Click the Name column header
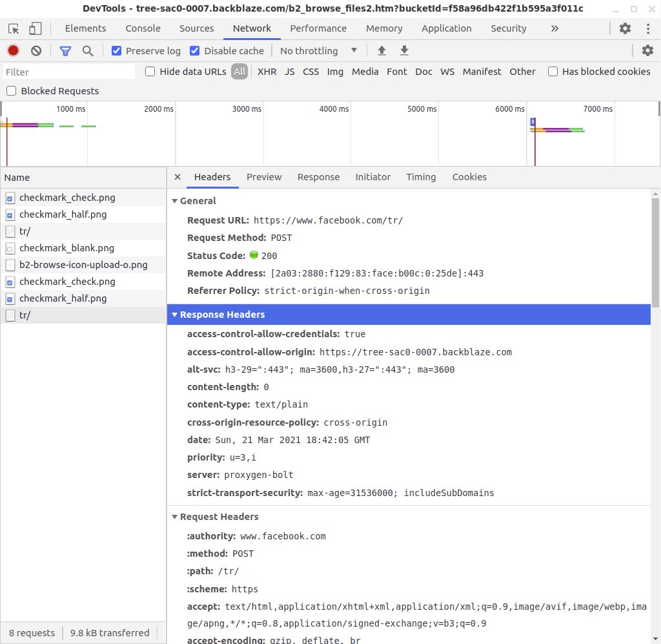The height and width of the screenshot is (644, 661). [x=83, y=178]
